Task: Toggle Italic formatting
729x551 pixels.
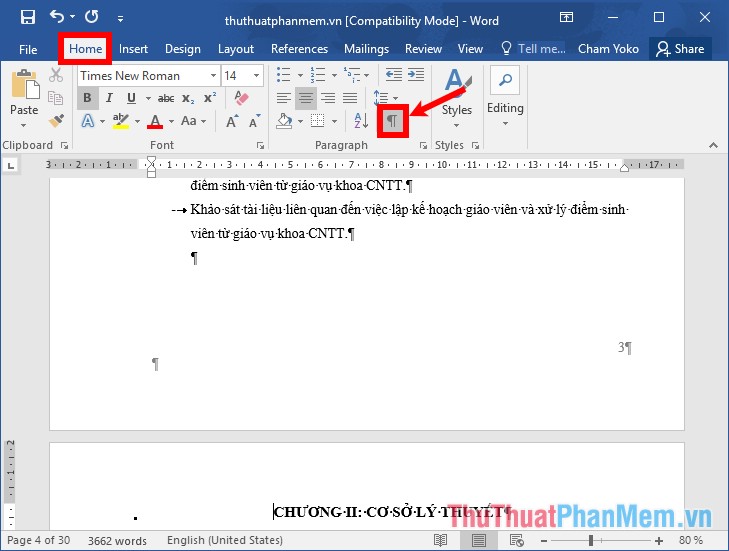Action: click(109, 98)
